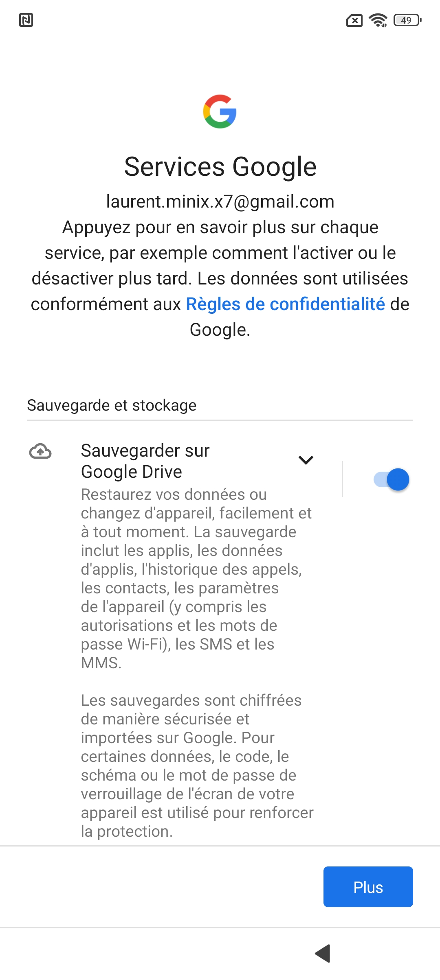Tap the battery level indicator

click(407, 20)
